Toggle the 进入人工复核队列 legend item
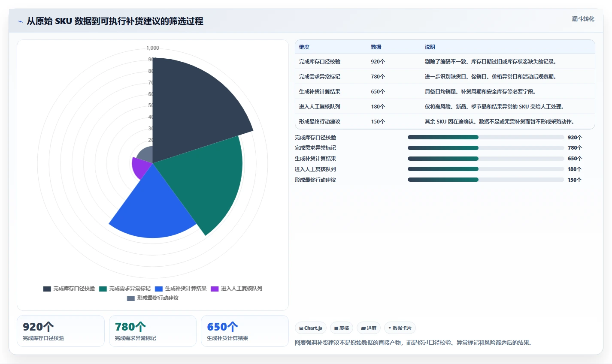612x364 pixels. [x=236, y=289]
